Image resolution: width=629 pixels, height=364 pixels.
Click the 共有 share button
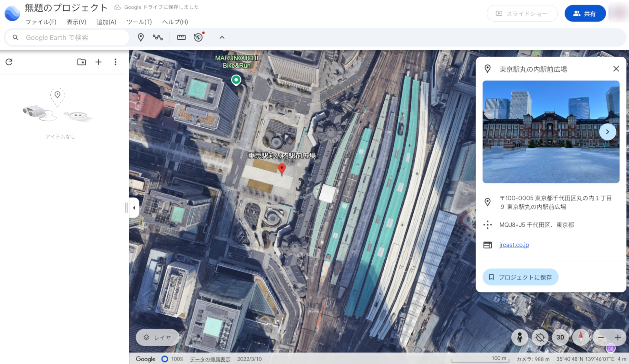click(x=585, y=14)
